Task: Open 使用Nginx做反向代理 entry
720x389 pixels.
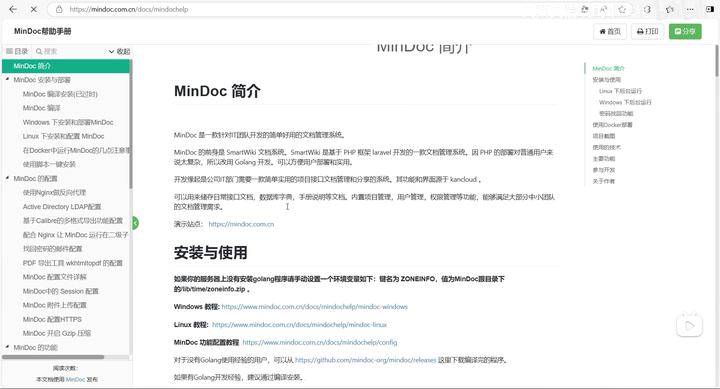Action: pyautogui.click(x=54, y=192)
